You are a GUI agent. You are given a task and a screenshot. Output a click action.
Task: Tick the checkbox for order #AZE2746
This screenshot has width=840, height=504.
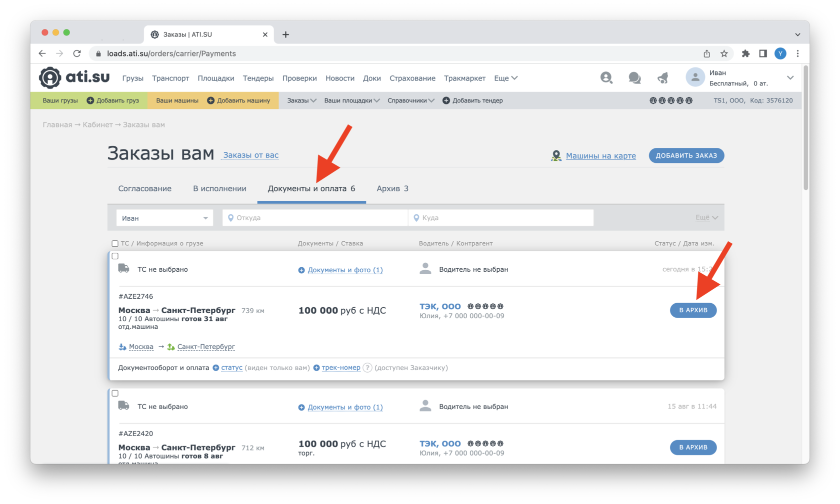click(x=115, y=256)
